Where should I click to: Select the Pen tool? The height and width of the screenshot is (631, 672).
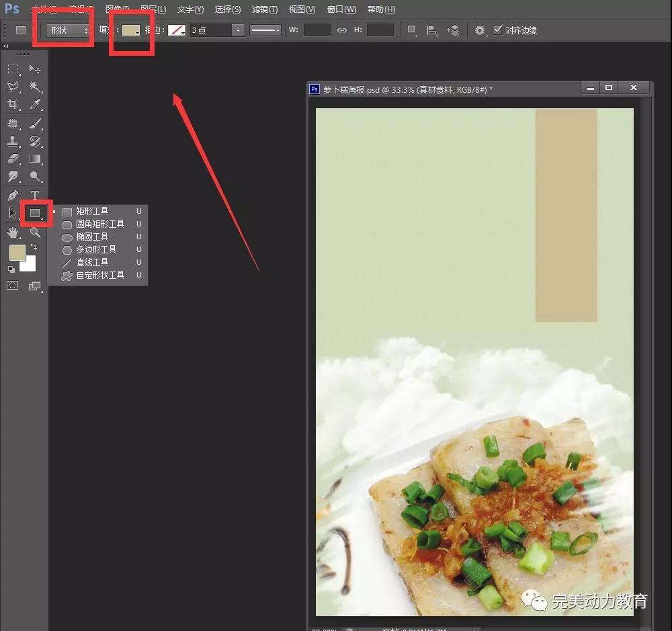13,196
